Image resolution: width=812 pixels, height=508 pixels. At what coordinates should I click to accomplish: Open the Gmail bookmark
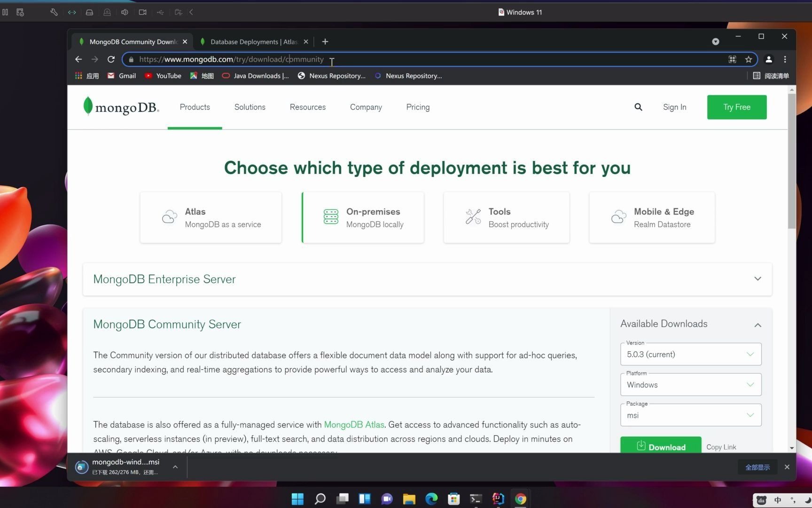[121, 76]
